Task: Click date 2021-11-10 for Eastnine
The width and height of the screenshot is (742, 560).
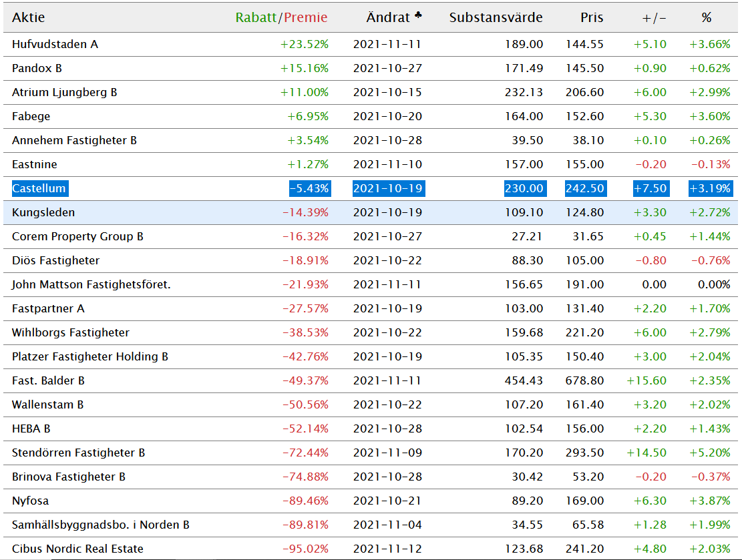Action: pyautogui.click(x=387, y=165)
